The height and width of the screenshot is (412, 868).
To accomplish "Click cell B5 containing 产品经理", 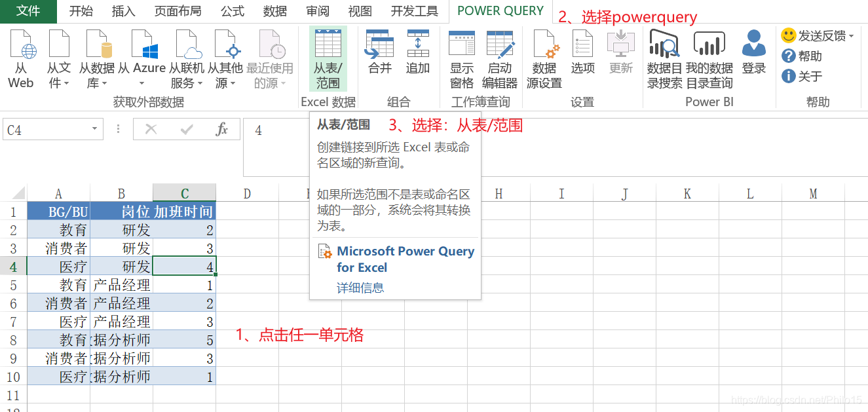I will pos(121,285).
